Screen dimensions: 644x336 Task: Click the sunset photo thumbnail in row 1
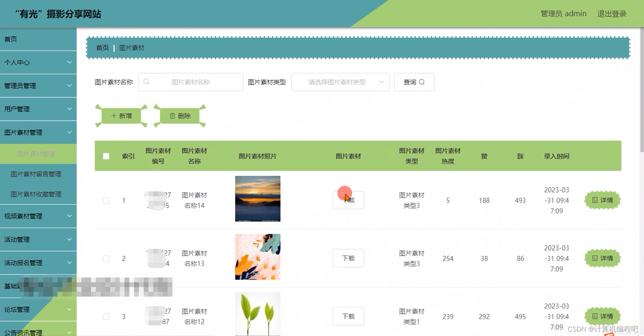click(258, 198)
